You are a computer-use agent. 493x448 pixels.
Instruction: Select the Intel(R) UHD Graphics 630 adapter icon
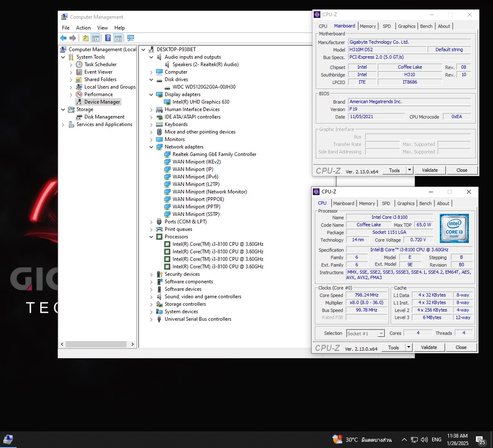coord(167,102)
